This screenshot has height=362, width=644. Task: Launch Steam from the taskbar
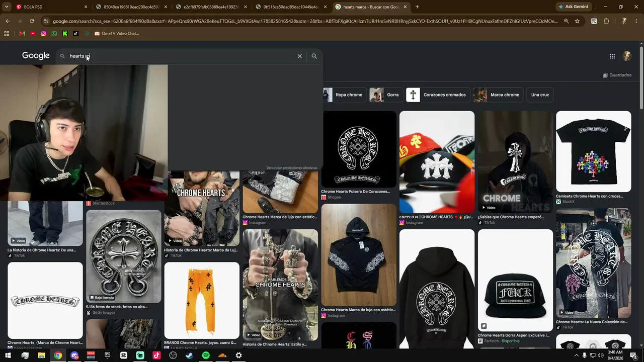(x=189, y=355)
